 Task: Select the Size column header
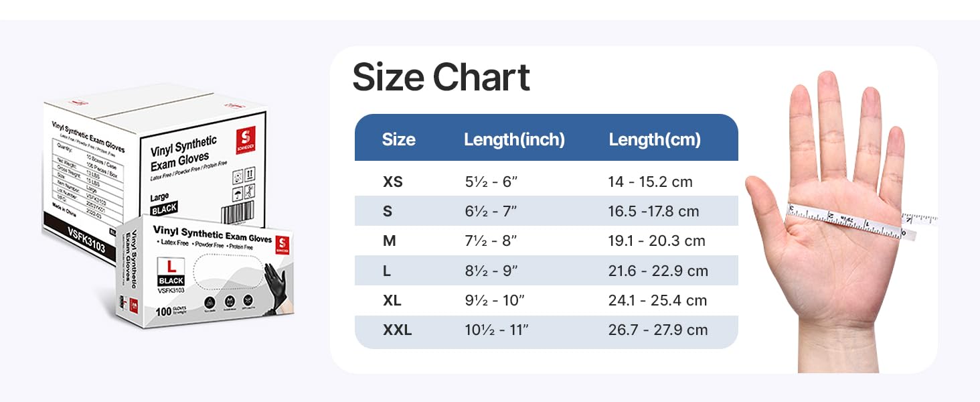pyautogui.click(x=398, y=139)
